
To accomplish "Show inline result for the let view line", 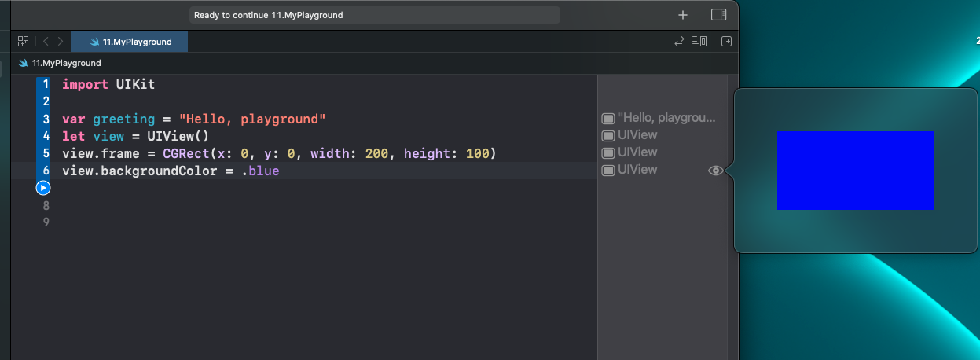I will (x=608, y=136).
